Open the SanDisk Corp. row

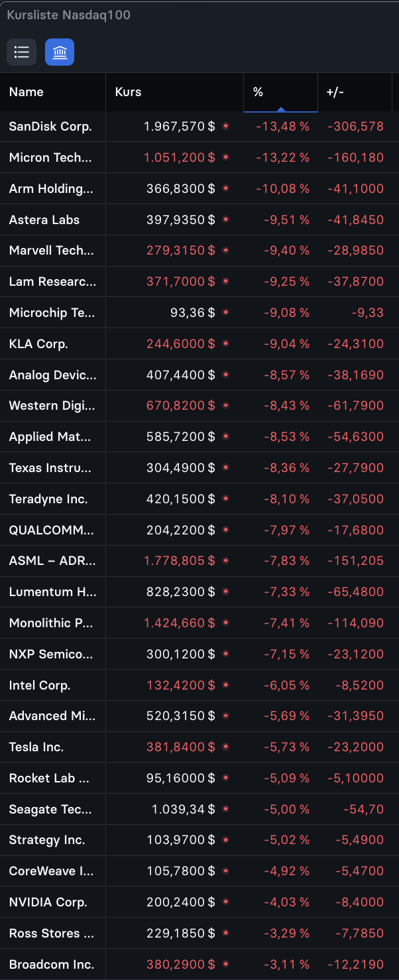[199, 127]
